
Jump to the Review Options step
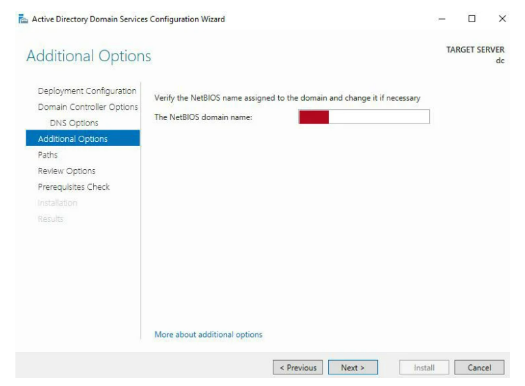[66, 171]
